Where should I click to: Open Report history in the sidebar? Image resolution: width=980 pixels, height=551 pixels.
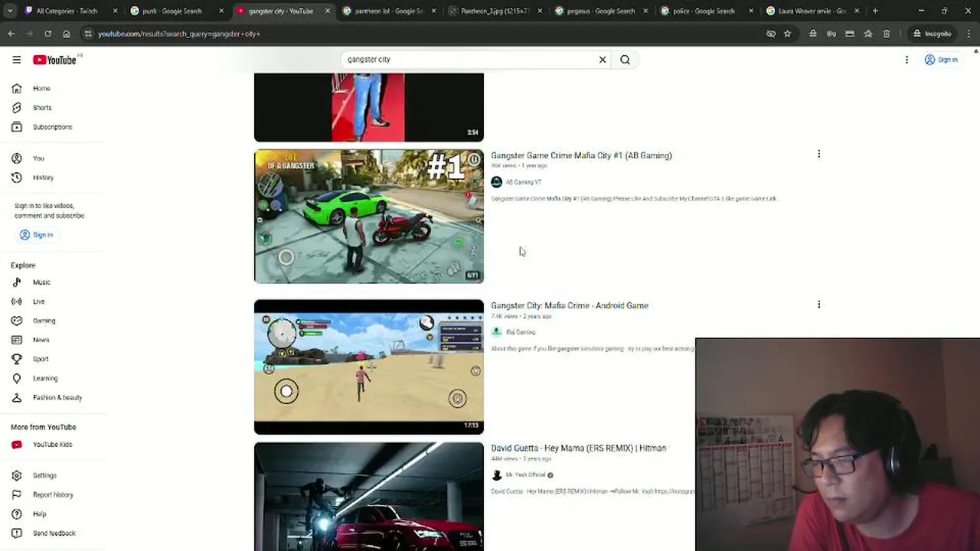[53, 495]
